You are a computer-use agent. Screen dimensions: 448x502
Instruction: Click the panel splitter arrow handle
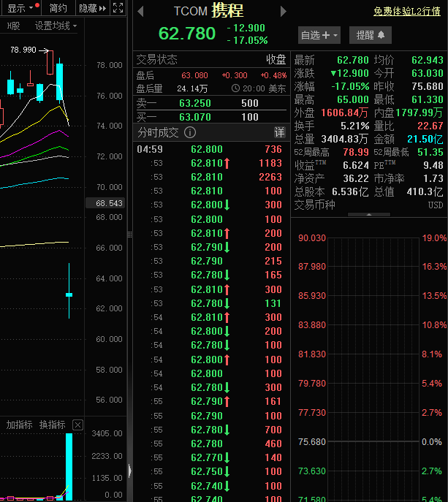[x=130, y=470]
